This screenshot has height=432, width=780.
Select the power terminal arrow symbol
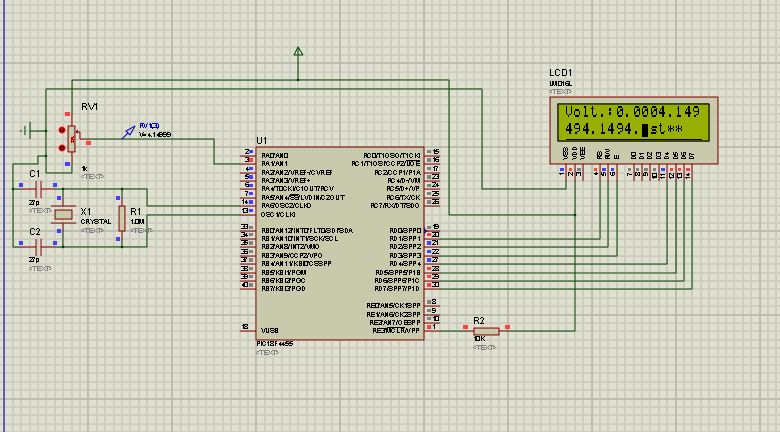pyautogui.click(x=298, y=51)
